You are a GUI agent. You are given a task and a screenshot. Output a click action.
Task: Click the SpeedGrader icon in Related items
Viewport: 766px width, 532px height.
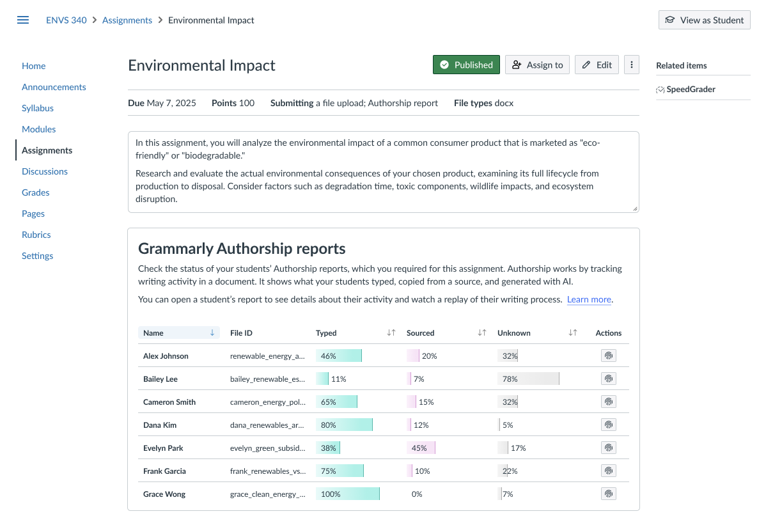[x=660, y=90]
